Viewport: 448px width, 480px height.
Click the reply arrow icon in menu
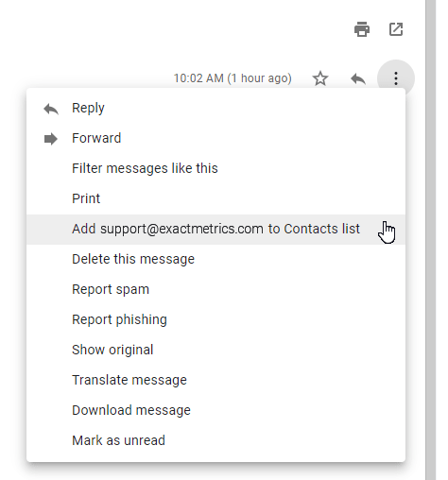(x=51, y=109)
